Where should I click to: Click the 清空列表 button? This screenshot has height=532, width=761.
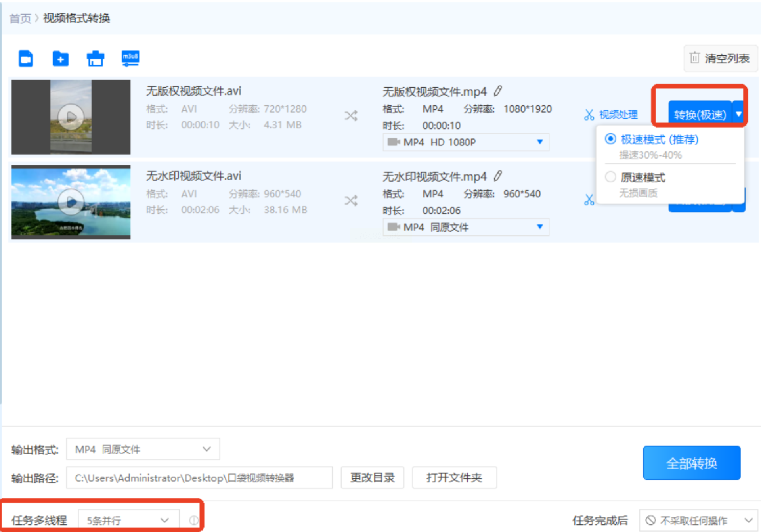pyautogui.click(x=720, y=59)
